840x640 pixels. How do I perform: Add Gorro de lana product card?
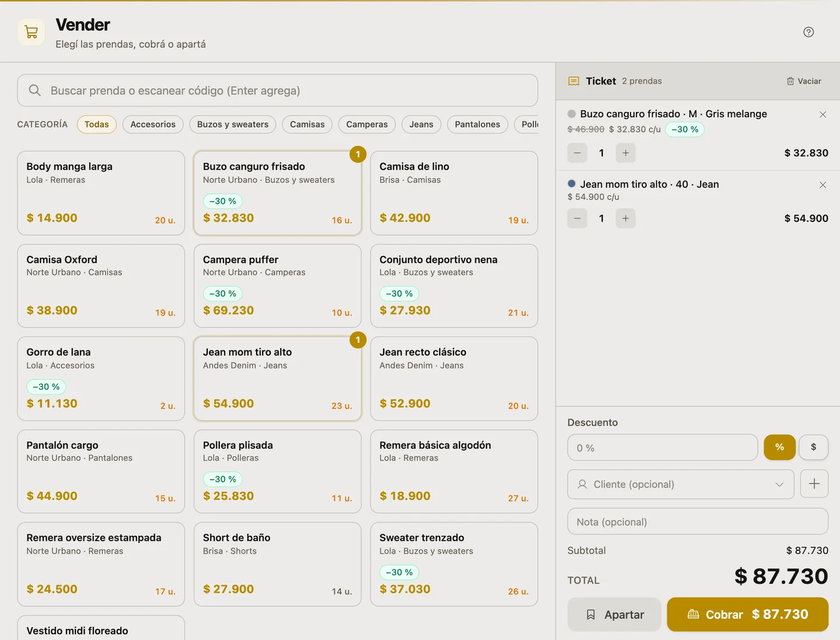(101, 379)
